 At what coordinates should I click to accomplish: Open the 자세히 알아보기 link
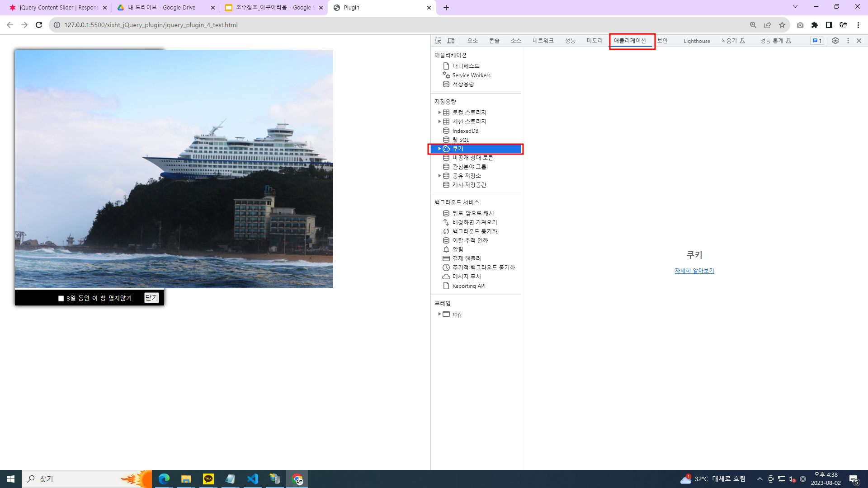tap(694, 271)
